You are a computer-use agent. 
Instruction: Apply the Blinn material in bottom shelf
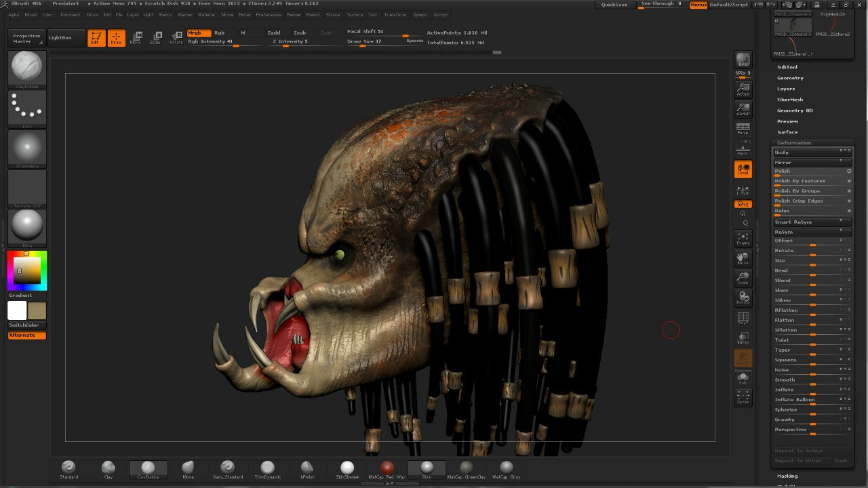pyautogui.click(x=427, y=470)
